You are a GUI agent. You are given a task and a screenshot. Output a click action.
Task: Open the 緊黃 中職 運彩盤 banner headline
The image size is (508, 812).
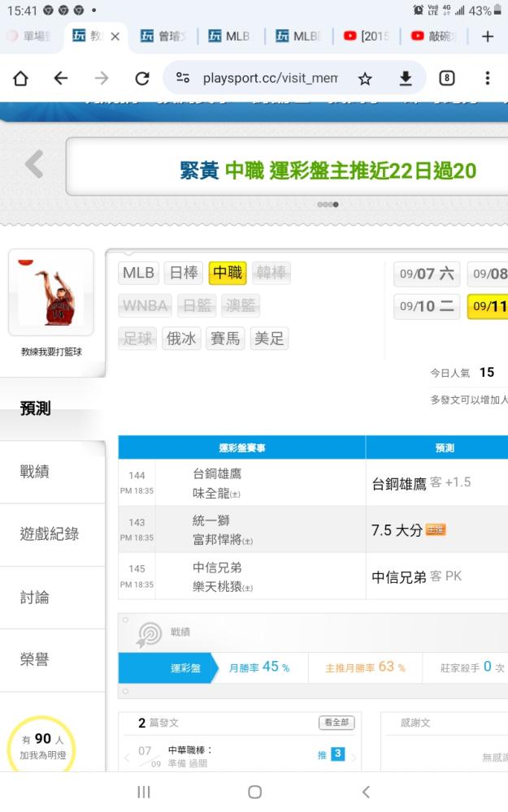[328, 171]
